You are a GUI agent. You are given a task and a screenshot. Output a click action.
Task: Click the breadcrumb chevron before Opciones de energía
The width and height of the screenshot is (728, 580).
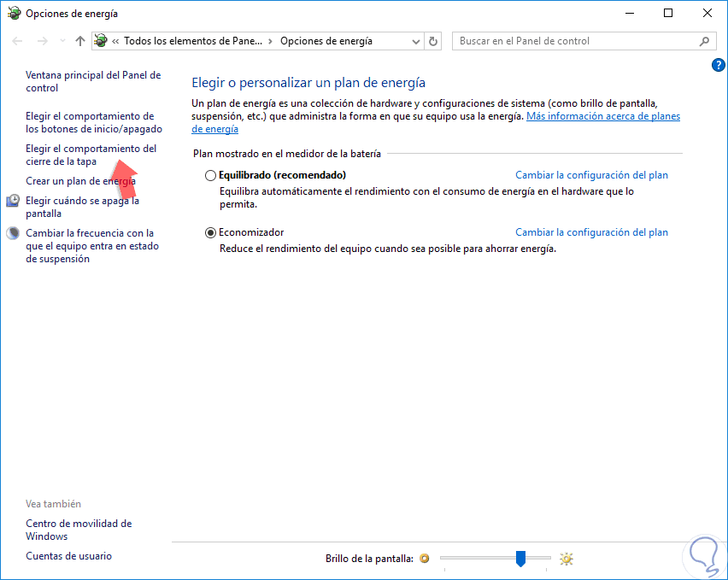[x=270, y=41]
